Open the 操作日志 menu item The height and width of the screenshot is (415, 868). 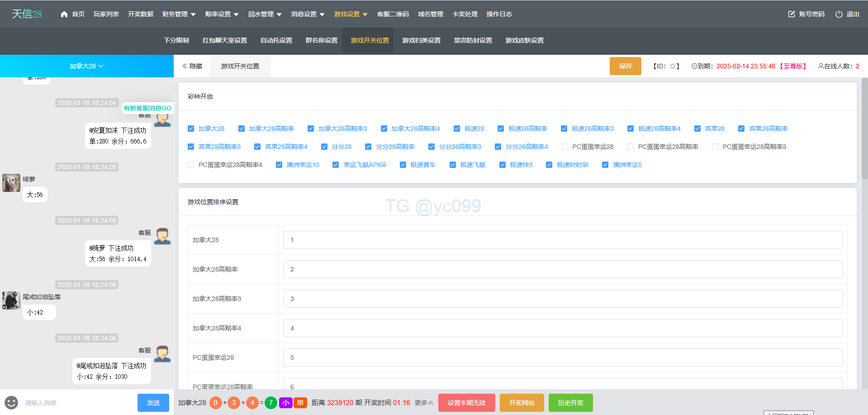click(x=499, y=14)
